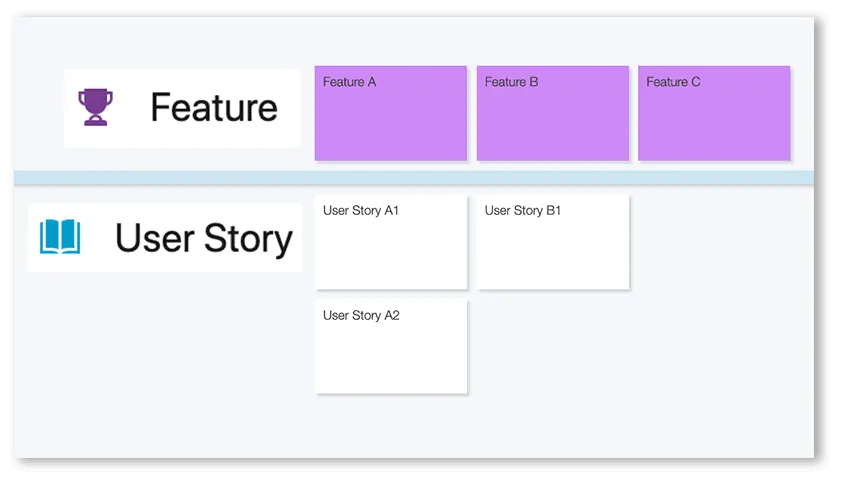Image resolution: width=844 pixels, height=490 pixels.
Task: Click the blue open book icon
Action: coord(60,238)
